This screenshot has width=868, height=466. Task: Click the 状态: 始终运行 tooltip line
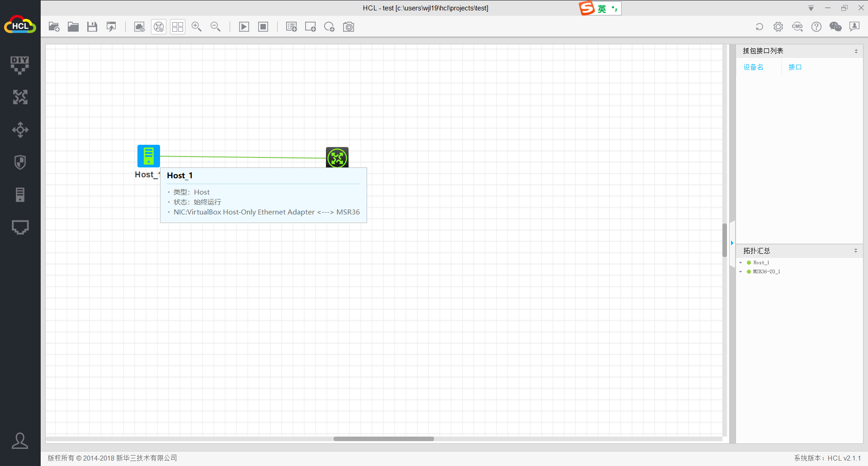197,202
